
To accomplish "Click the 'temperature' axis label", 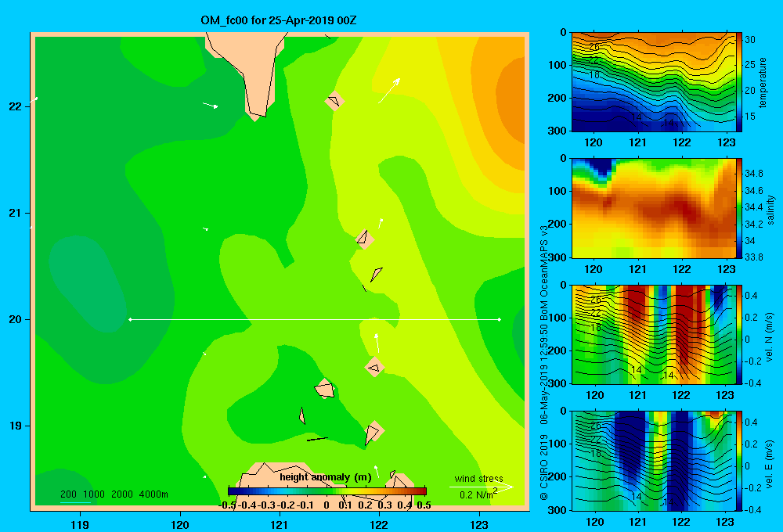I will (763, 82).
